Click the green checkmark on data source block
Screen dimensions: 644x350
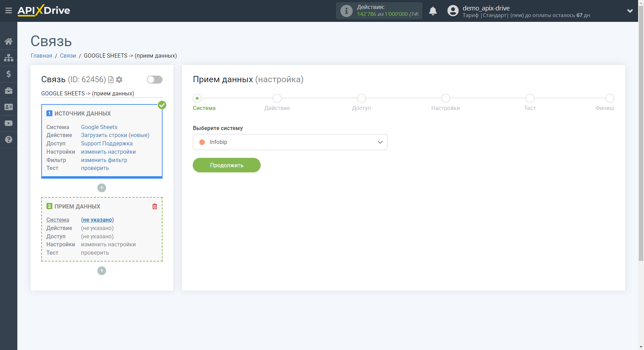click(162, 105)
